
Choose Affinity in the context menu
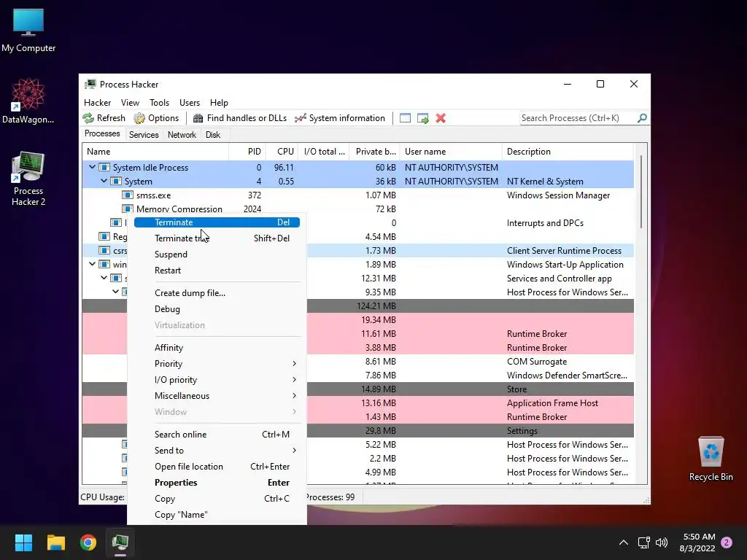pyautogui.click(x=217, y=348)
